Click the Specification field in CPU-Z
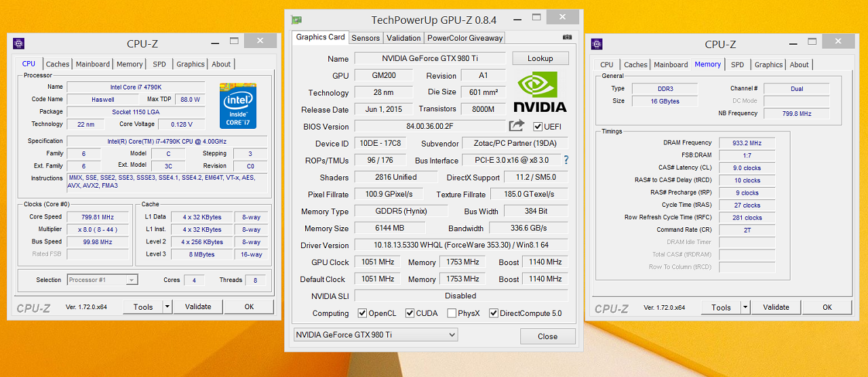This screenshot has width=868, height=377. coord(167,141)
